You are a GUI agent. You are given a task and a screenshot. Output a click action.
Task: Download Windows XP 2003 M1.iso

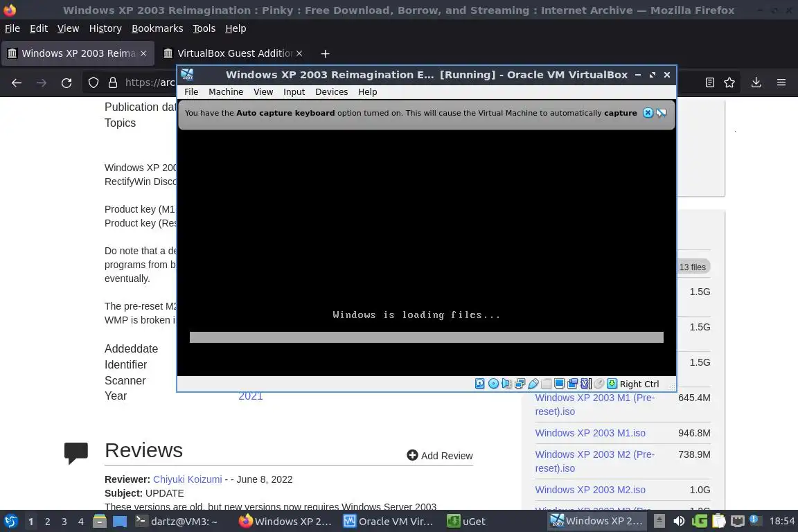(590, 433)
